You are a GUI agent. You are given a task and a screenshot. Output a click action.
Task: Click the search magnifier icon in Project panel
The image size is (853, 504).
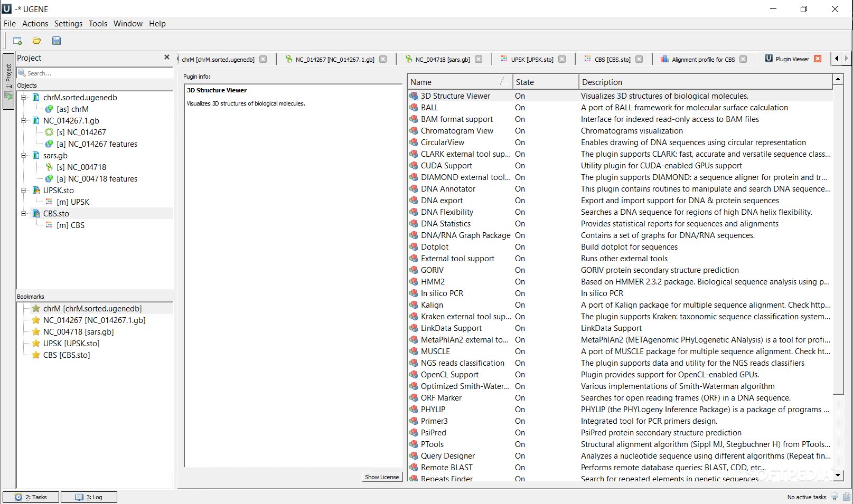click(x=22, y=73)
